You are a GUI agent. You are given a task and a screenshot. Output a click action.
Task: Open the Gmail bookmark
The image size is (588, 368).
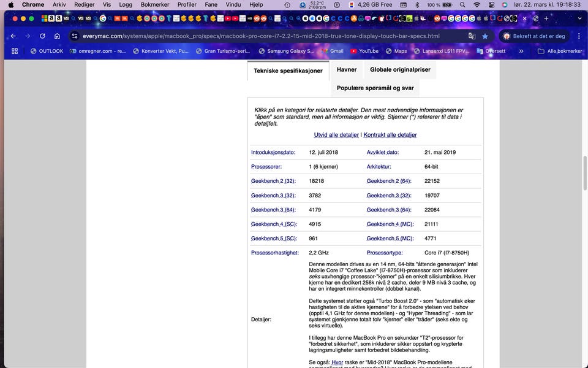tap(332, 51)
